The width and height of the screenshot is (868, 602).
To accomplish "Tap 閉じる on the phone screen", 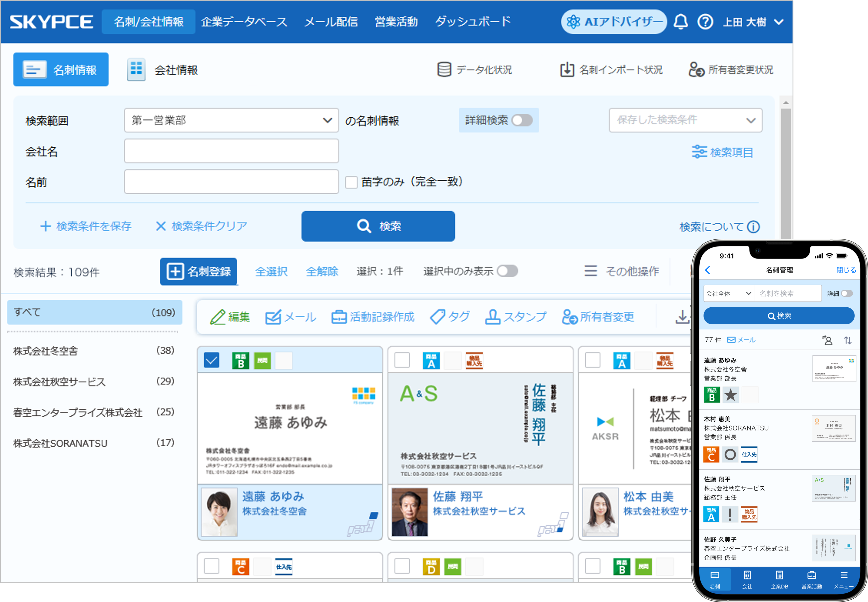I will (846, 270).
